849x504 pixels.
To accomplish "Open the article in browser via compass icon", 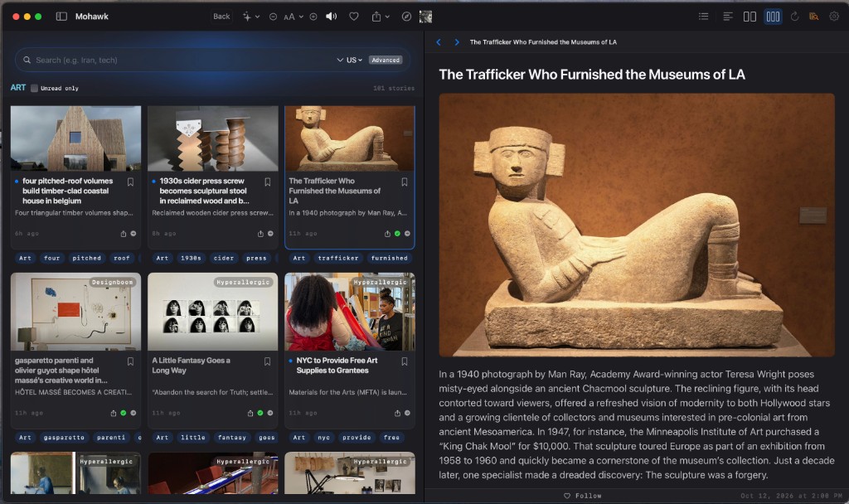I will [x=406, y=17].
